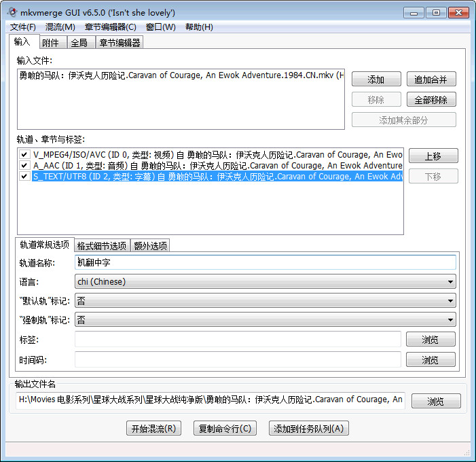The width and height of the screenshot is (476, 462).
Task: Click 浏览 button next to 标签 field
Action: [430, 339]
